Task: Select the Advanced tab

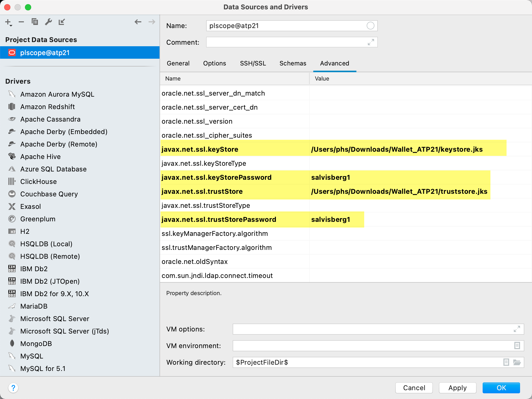Action: pos(335,63)
